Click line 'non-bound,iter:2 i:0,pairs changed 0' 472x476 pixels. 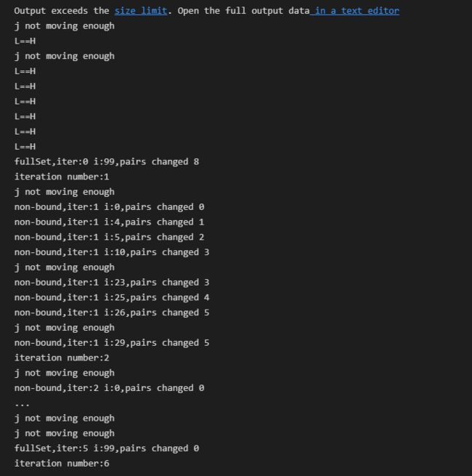tap(109, 388)
